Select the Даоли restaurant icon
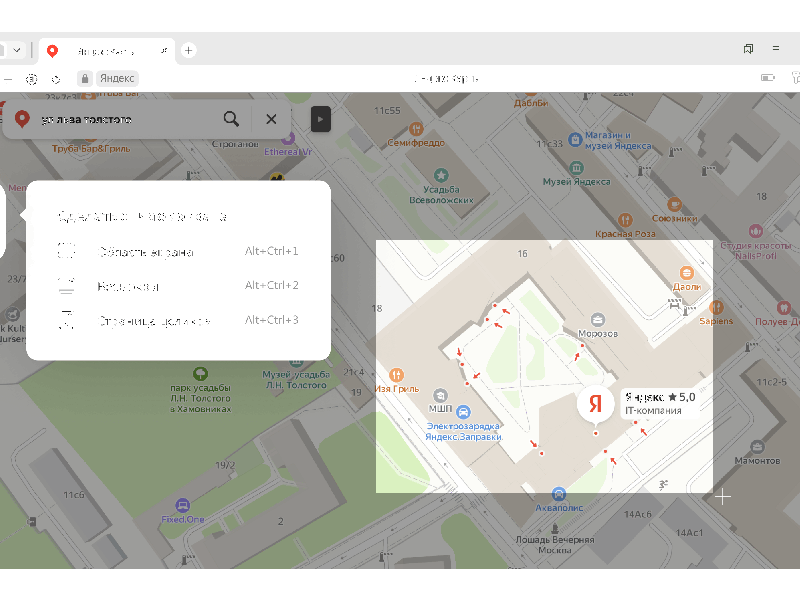 687,273
